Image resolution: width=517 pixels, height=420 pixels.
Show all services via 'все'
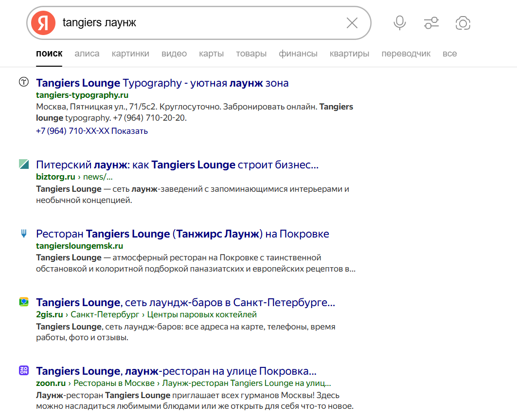450,54
